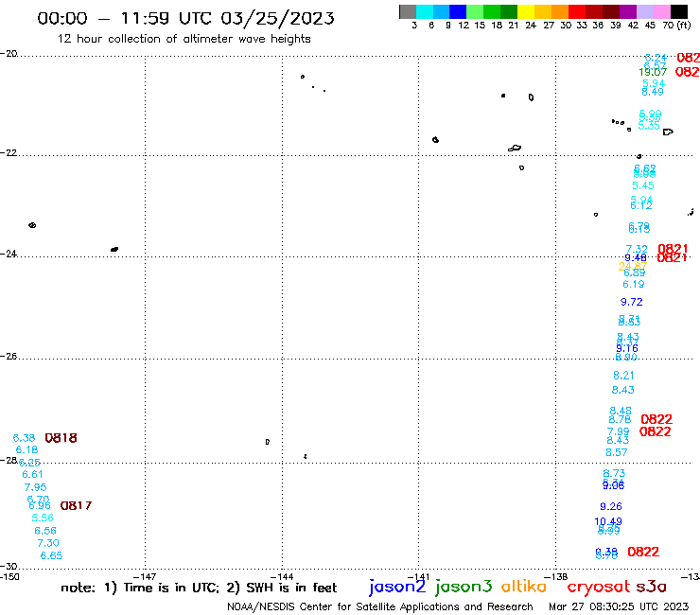Select the latitude axis label -26
Viewport: 700px width, 615px height.
click(9, 357)
